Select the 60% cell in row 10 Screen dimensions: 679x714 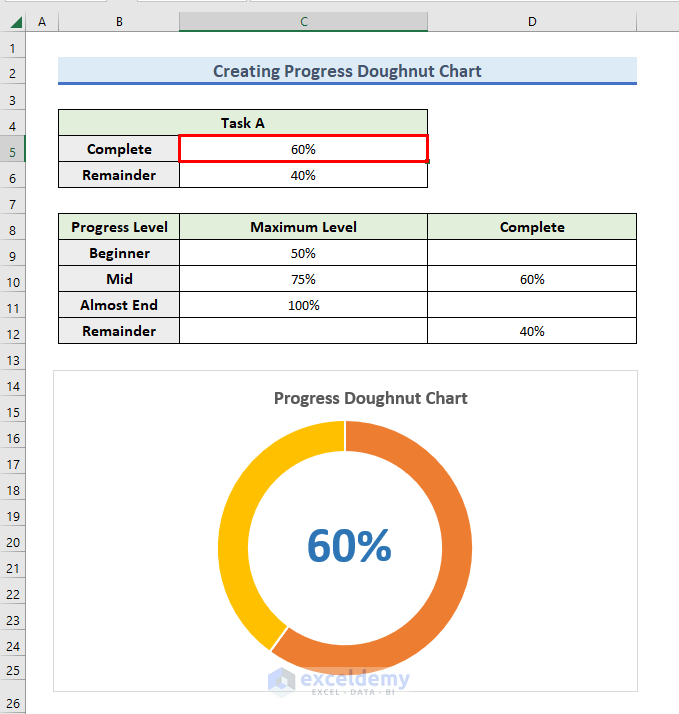coord(532,279)
